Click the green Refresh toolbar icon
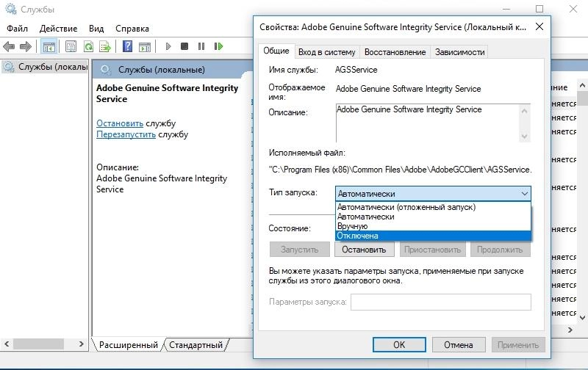The height and width of the screenshot is (370, 588). pyautogui.click(x=88, y=46)
